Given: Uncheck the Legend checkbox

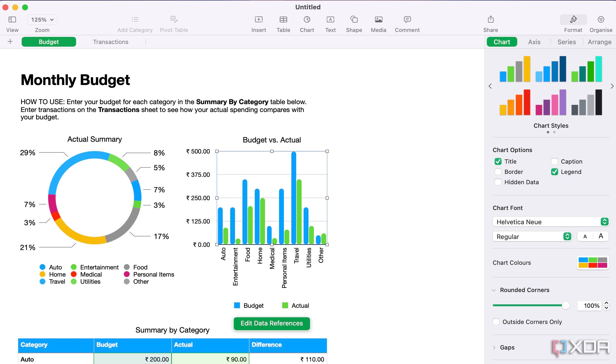Looking at the screenshot, I should [x=554, y=172].
